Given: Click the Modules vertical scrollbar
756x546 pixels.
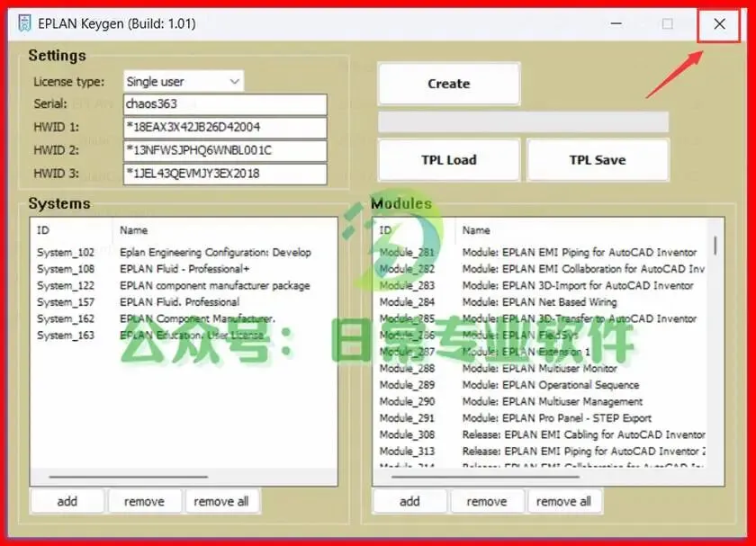Looking at the screenshot, I should pyautogui.click(x=715, y=246).
